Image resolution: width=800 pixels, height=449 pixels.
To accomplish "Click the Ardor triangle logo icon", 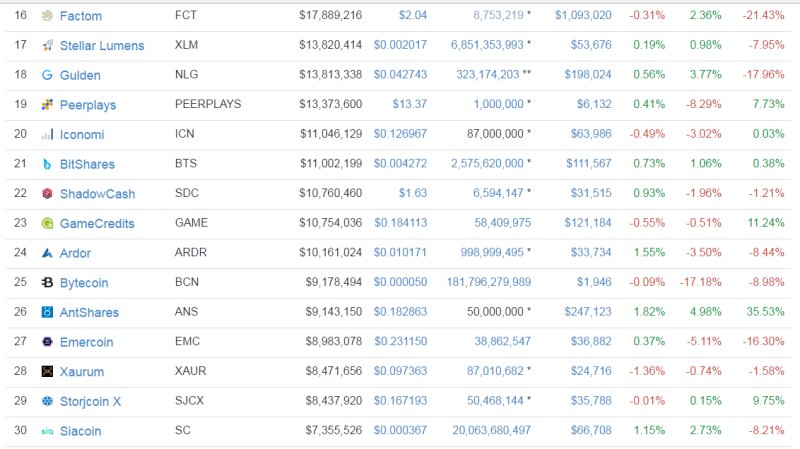I will [x=47, y=253].
